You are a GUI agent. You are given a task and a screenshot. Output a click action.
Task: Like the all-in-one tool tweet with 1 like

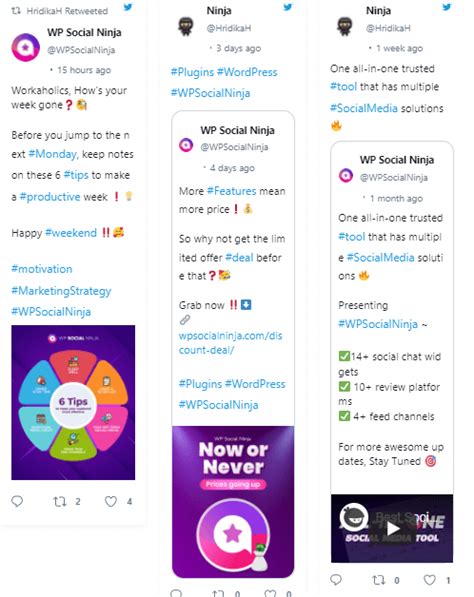click(429, 580)
